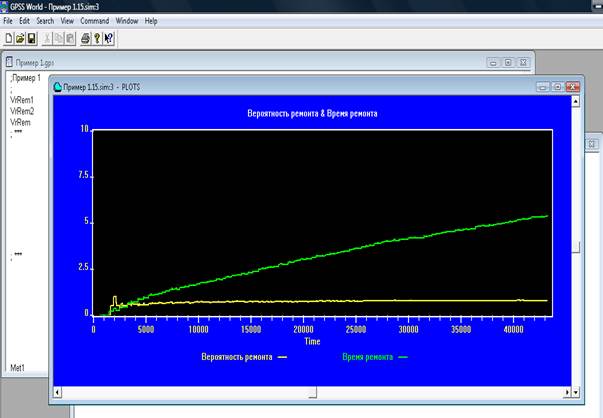Image resolution: width=603 pixels, height=418 pixels.
Task: Maximize the Пример 1.gps window
Action: tap(508, 62)
